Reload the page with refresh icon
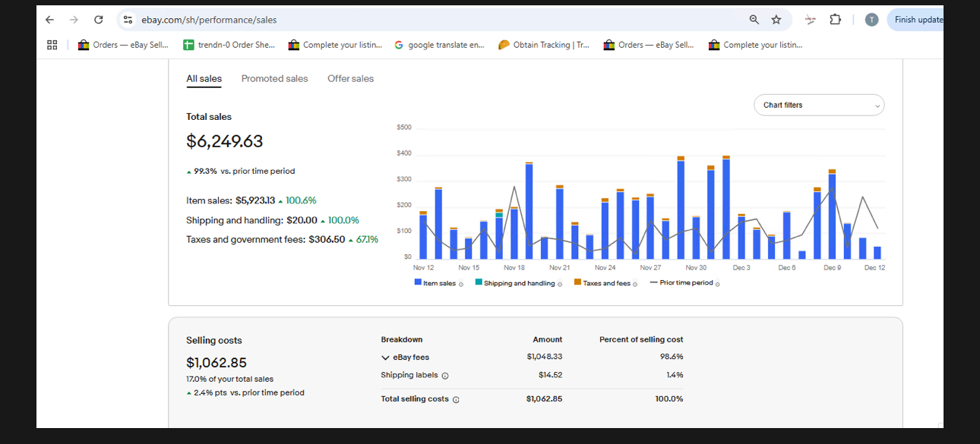This screenshot has width=980, height=444. 98,20
